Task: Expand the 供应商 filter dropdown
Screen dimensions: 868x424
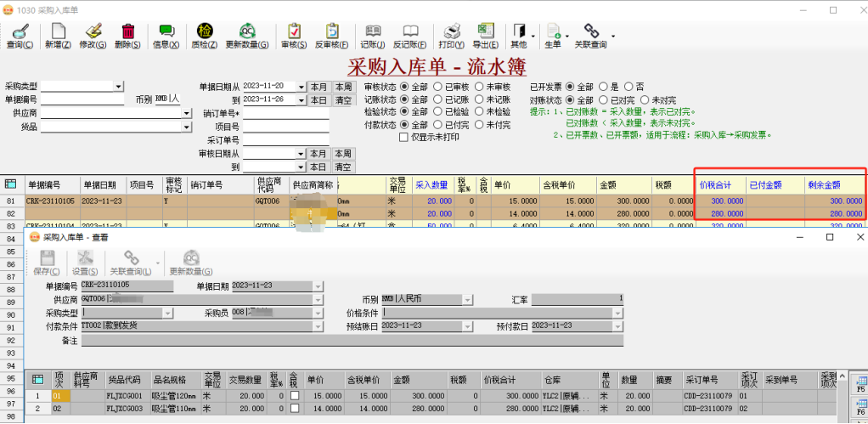Action: point(187,114)
